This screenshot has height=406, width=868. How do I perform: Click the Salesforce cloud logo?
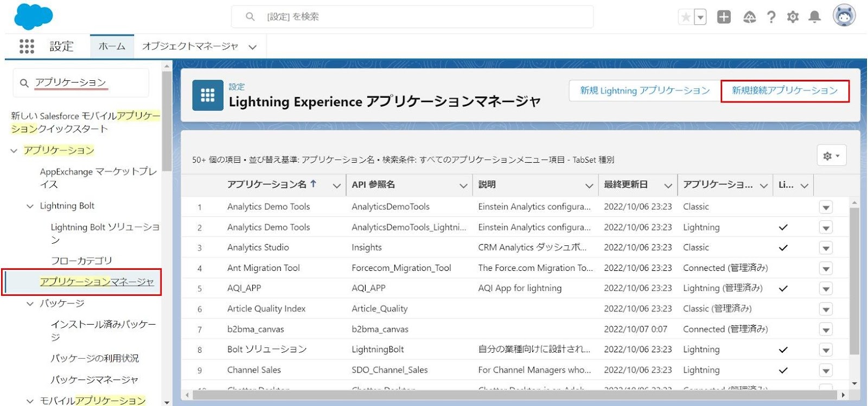click(x=33, y=16)
